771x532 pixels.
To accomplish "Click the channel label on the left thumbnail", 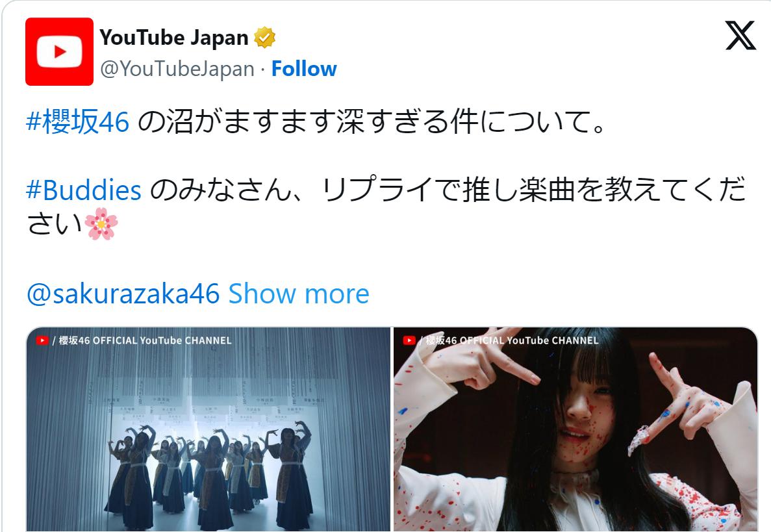I will (145, 340).
